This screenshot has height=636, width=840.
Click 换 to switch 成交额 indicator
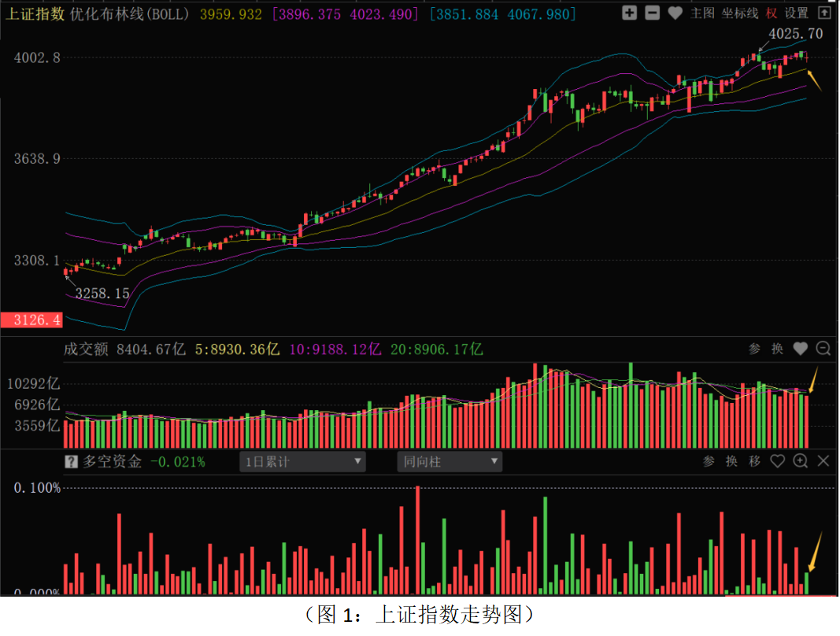coord(777,349)
